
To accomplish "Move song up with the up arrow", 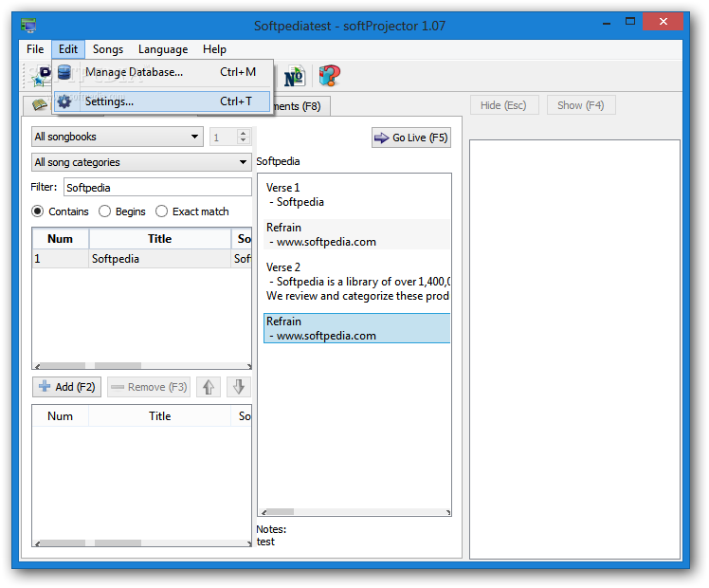I will (x=209, y=387).
